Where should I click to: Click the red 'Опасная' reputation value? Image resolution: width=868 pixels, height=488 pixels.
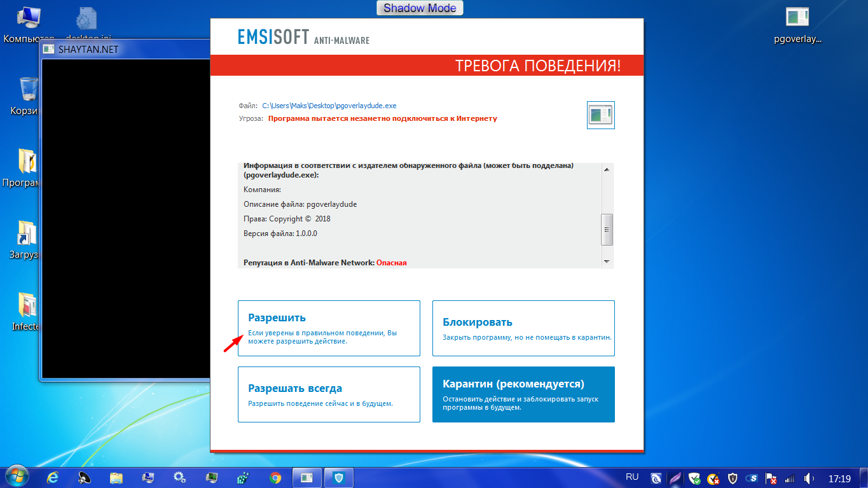tap(391, 262)
